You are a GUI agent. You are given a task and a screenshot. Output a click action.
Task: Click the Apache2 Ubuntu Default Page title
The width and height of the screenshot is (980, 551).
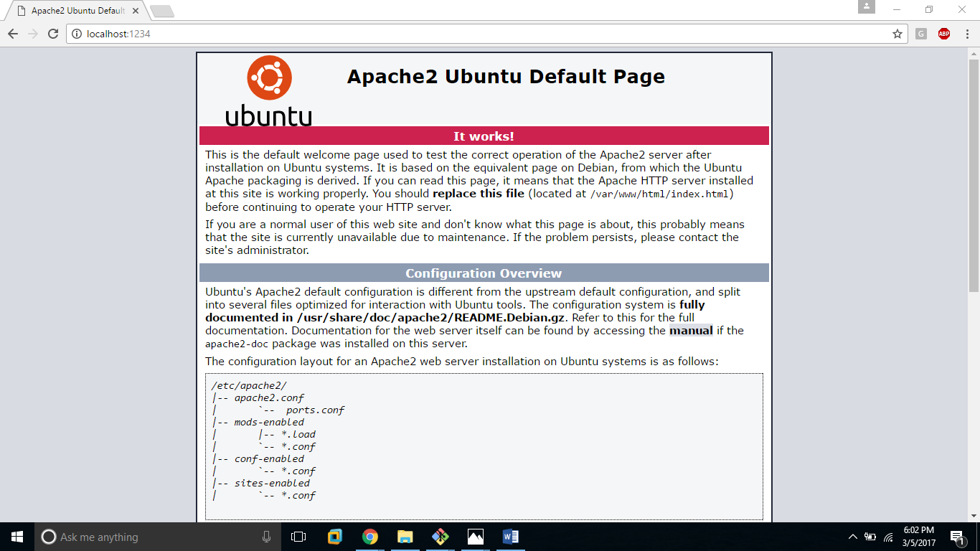click(x=506, y=77)
